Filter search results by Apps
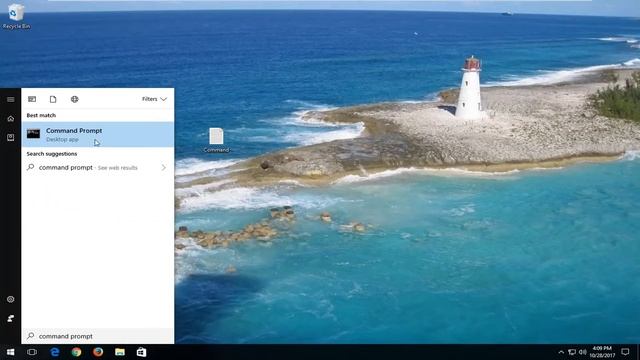The height and width of the screenshot is (360, 640). 32,99
